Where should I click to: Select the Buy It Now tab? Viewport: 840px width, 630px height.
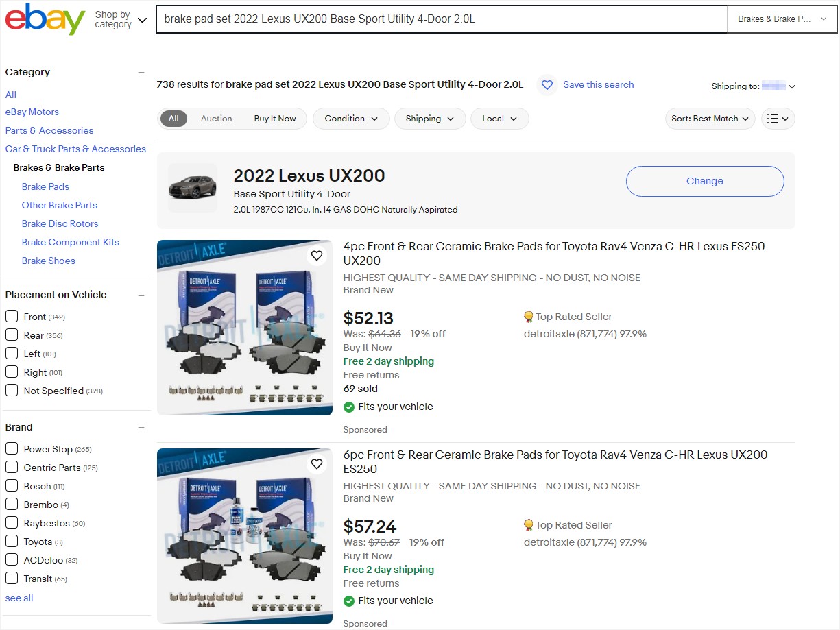point(275,119)
